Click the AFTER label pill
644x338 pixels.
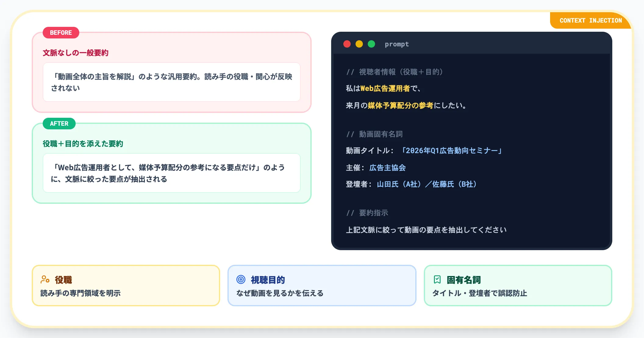coord(59,124)
